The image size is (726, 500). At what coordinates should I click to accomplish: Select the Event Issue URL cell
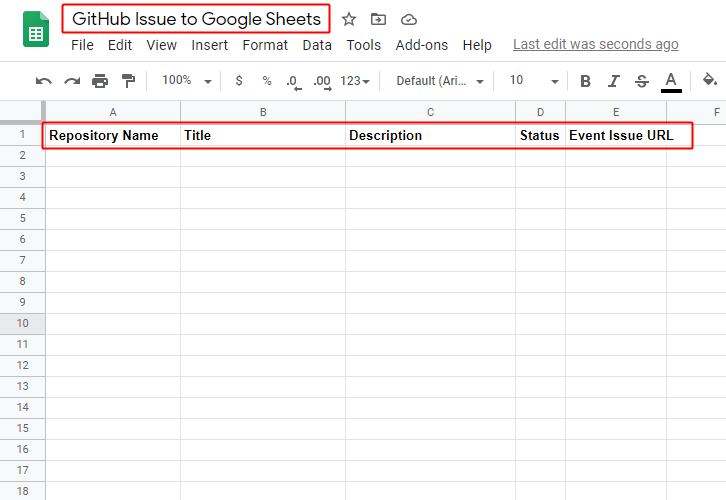(x=616, y=135)
